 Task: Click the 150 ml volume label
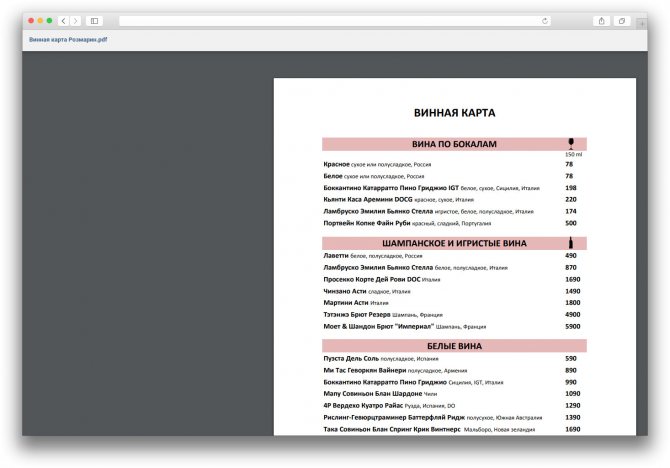[573, 154]
